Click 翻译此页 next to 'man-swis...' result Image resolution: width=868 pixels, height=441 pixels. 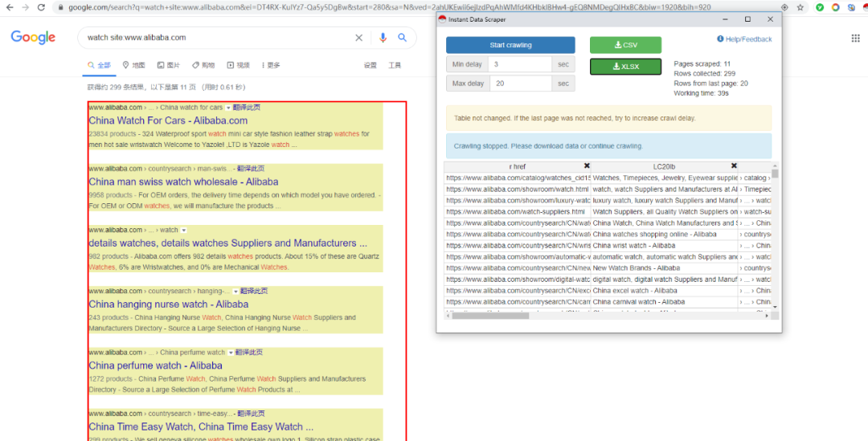point(251,169)
